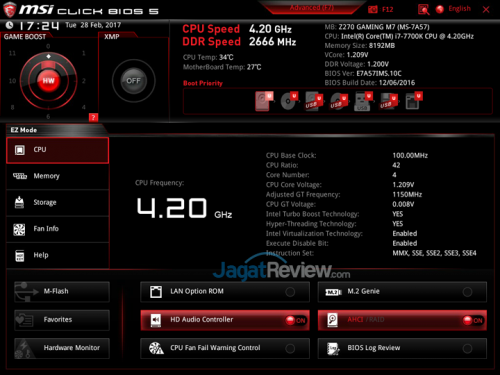Screen dimensions: 500x375
Task: Click the MSI dragon shield logo
Action: pyautogui.click(x=9, y=9)
